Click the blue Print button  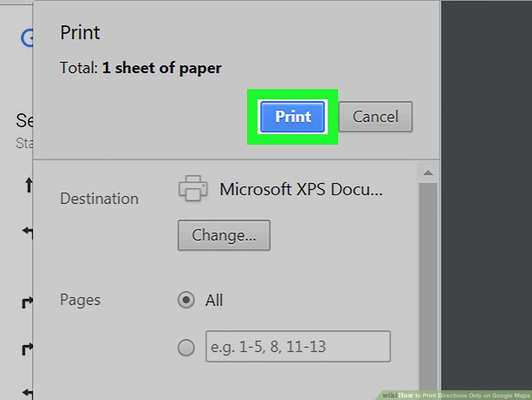pos(292,117)
